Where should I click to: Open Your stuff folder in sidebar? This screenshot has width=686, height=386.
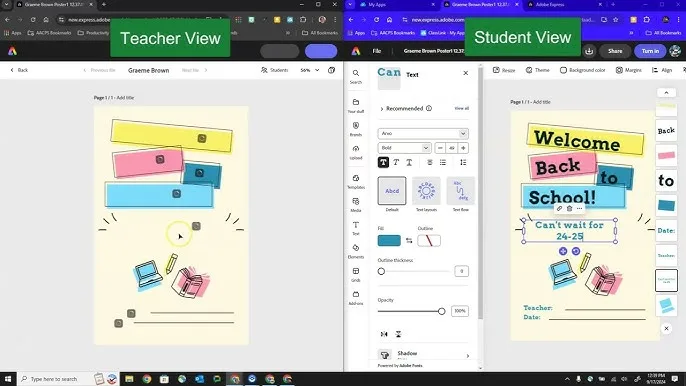click(356, 105)
